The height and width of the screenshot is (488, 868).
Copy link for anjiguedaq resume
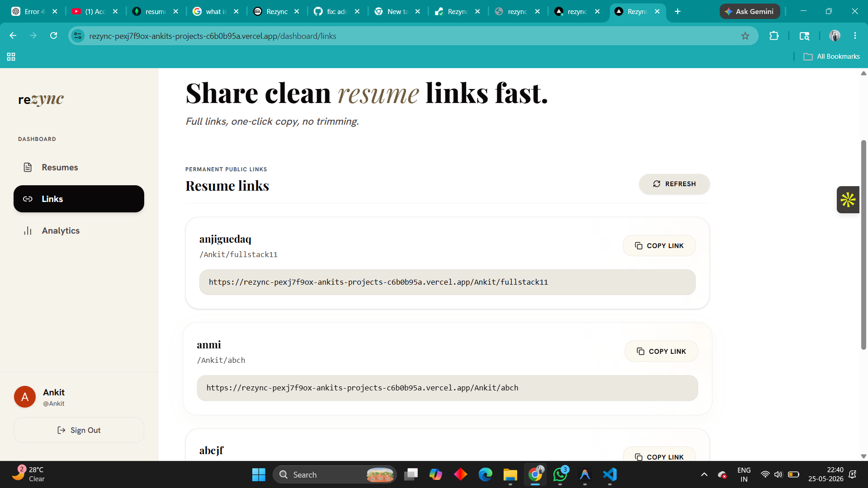click(659, 246)
